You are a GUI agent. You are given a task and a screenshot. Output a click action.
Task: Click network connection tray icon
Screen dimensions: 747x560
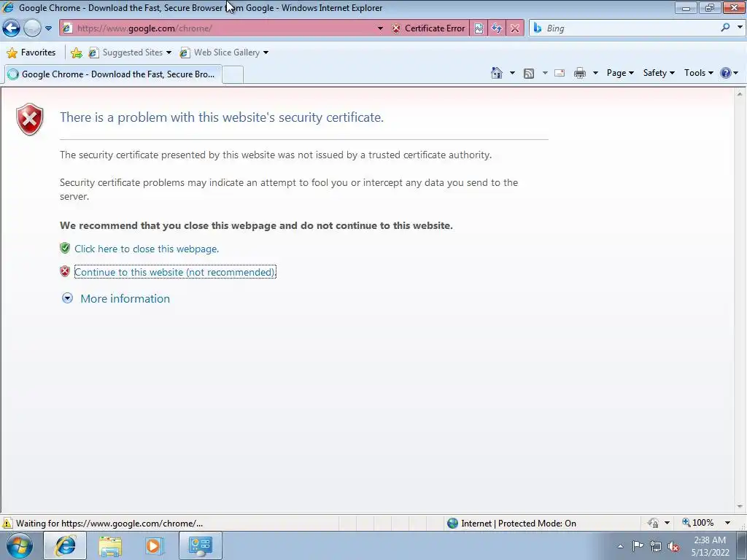[656, 546]
